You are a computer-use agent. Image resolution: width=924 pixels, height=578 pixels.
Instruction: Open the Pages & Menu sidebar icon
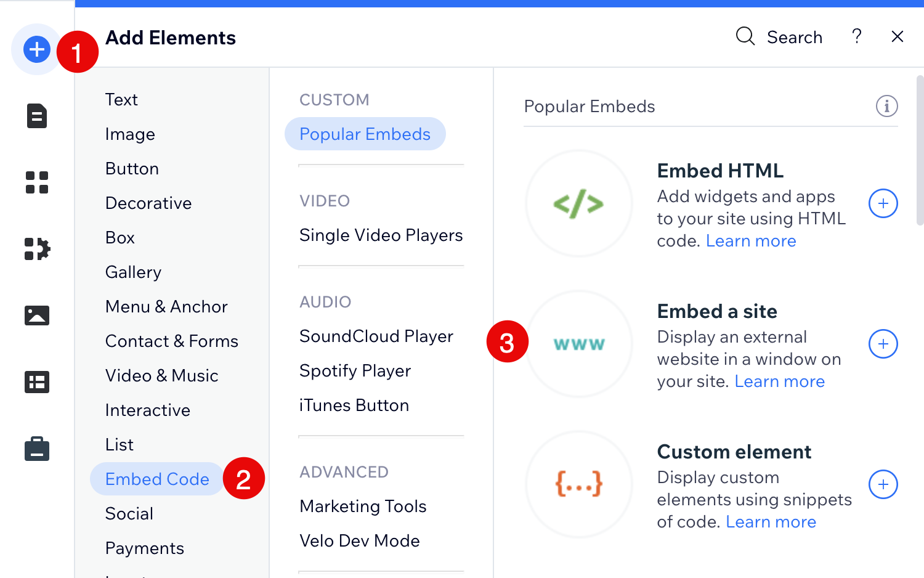click(x=37, y=116)
